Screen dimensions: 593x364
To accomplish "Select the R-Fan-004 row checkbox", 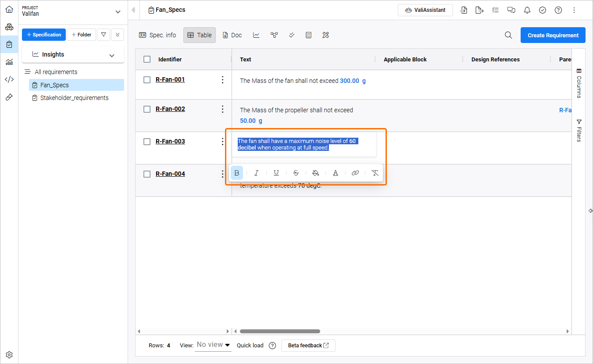I will 147,174.
